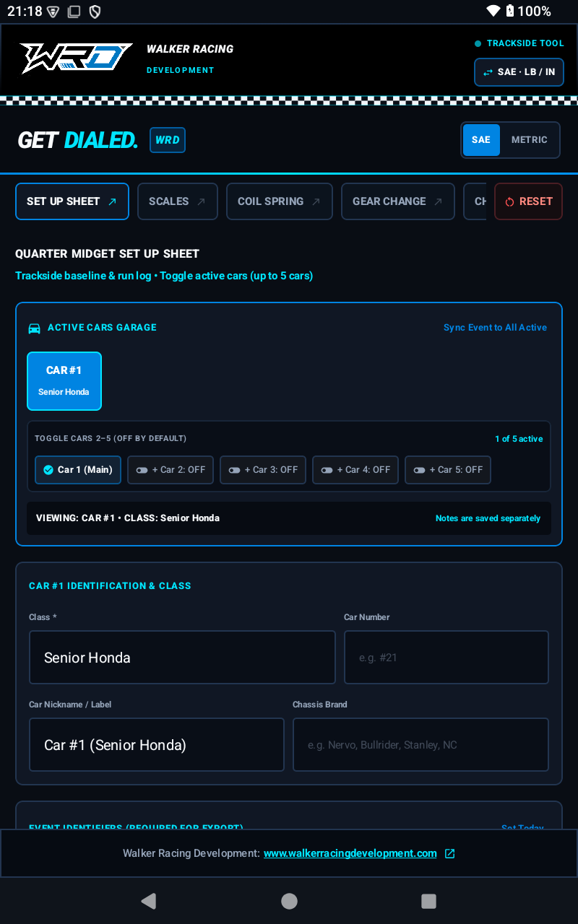Click the RESET button
Image resolution: width=578 pixels, height=924 pixels.
click(x=528, y=201)
